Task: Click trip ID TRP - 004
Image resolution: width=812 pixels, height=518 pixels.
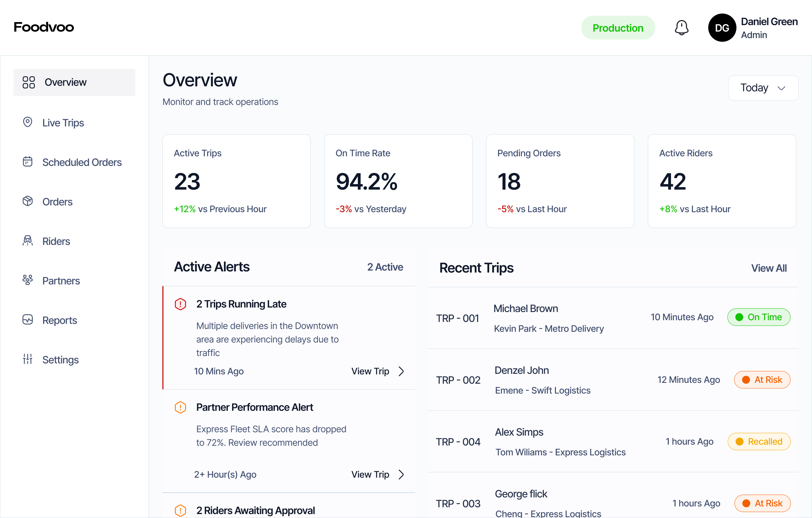Action: pos(458,442)
